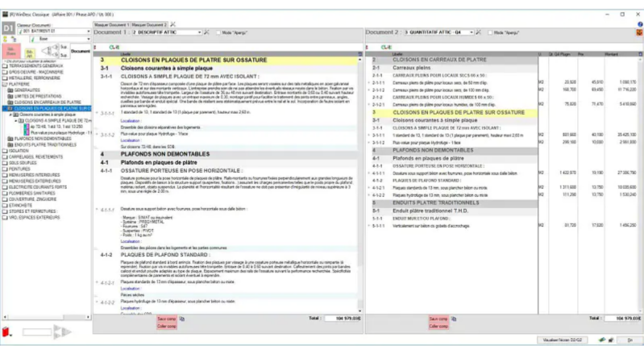The height and width of the screenshot is (346, 644).
Task: Click the empty input field at bottom left
Action: 37,331
